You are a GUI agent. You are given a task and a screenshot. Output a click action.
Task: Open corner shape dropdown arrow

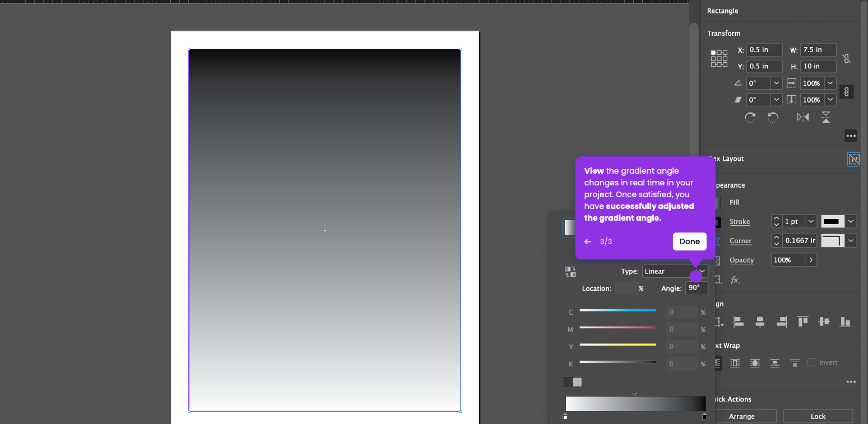point(851,241)
